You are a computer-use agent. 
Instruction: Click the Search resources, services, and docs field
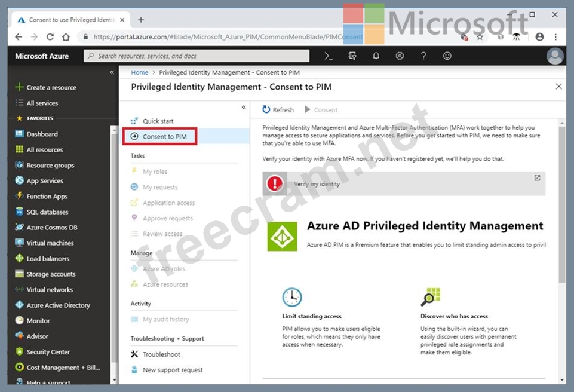click(x=197, y=56)
